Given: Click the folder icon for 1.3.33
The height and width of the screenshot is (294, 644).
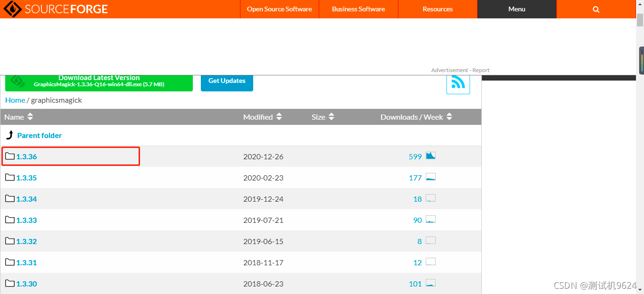Looking at the screenshot, I should pos(10,220).
